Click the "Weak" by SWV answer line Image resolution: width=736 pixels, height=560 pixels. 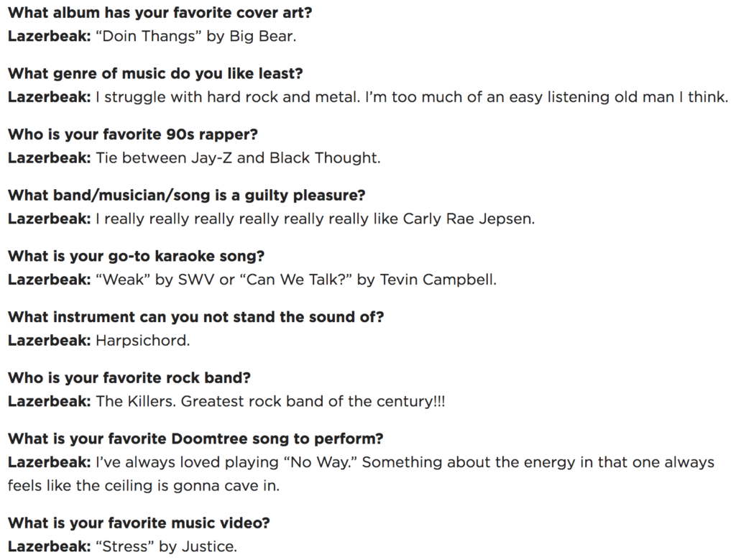coord(252,280)
